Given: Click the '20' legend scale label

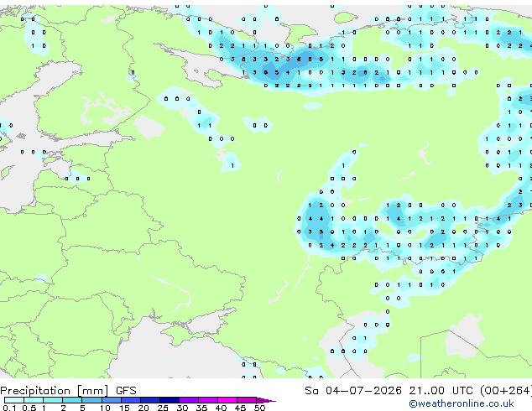Looking at the screenshot, I should pyautogui.click(x=143, y=408).
